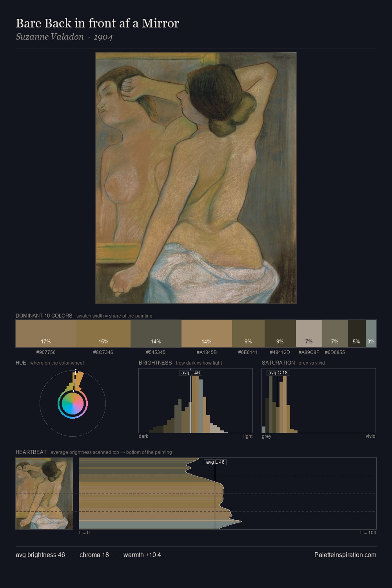Click the 'vivid' axis label
The width and height of the screenshot is (392, 588).
(x=370, y=436)
